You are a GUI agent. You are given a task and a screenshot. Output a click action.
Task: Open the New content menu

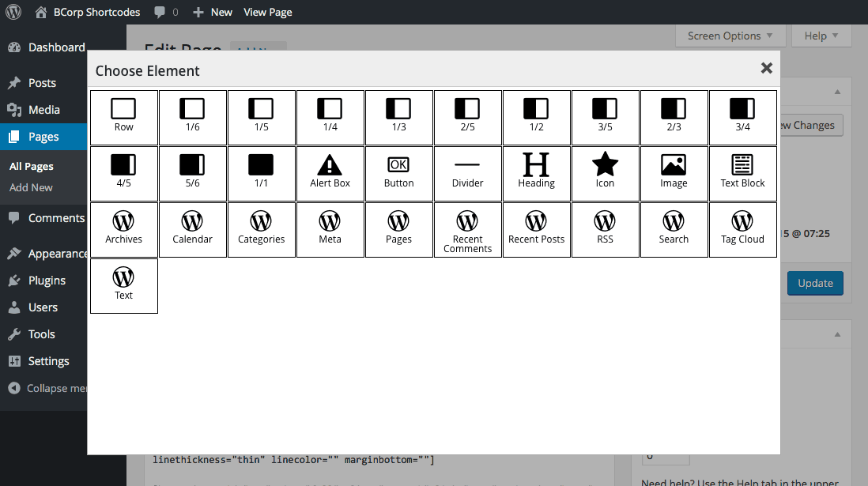213,12
